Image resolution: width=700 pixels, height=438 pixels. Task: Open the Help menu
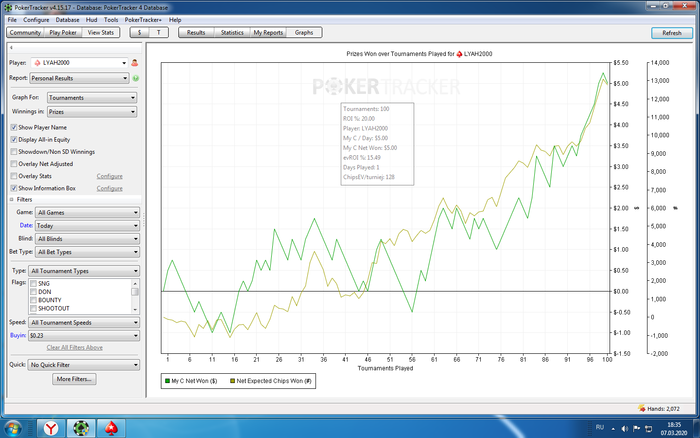175,20
